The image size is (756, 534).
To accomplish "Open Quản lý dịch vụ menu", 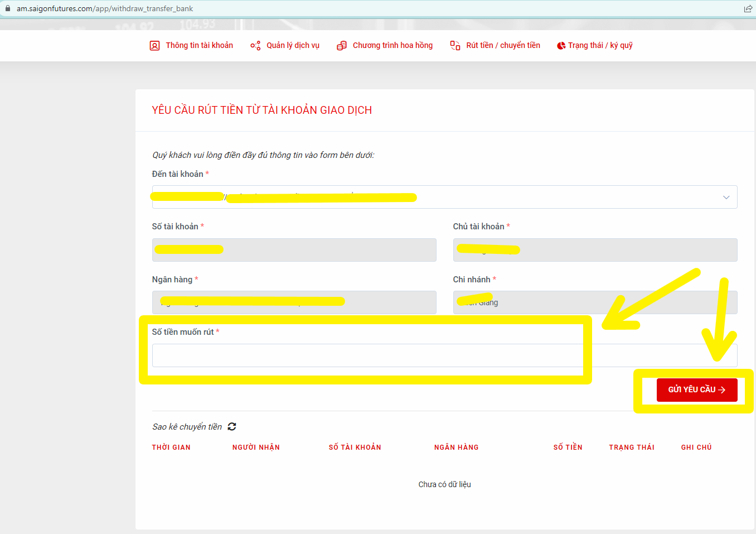I will pos(293,45).
